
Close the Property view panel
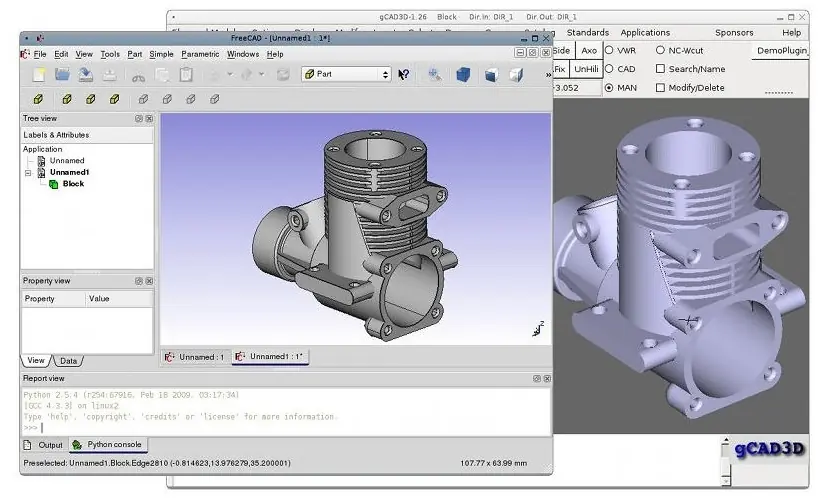click(149, 281)
